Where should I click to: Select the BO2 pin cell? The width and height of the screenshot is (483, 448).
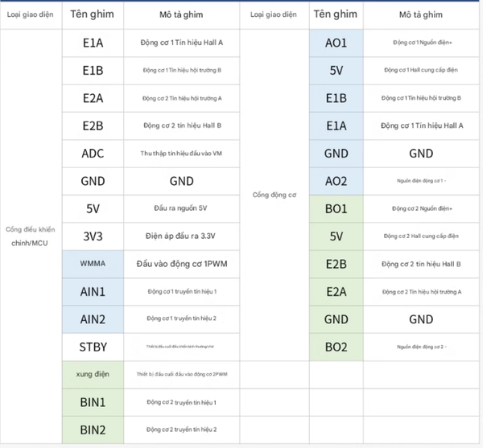click(x=336, y=347)
